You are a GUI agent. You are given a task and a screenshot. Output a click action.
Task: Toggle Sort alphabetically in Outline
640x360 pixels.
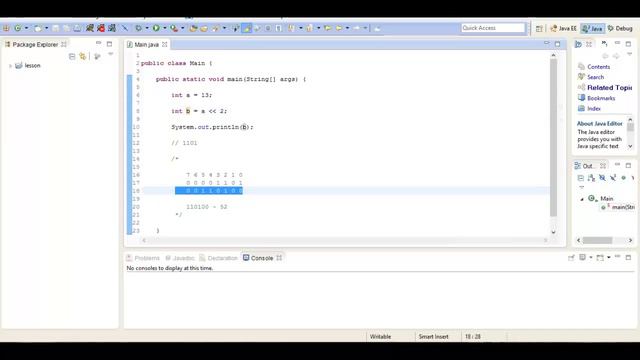[591, 178]
